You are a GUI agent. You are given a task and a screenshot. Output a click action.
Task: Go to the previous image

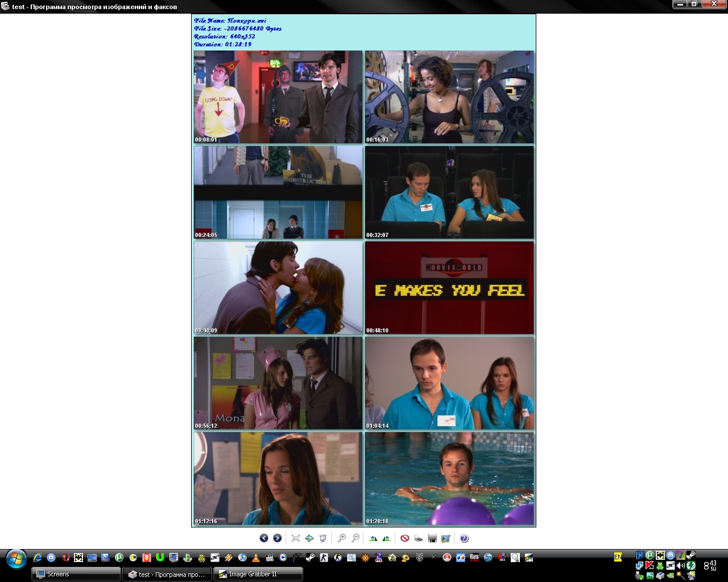point(264,538)
